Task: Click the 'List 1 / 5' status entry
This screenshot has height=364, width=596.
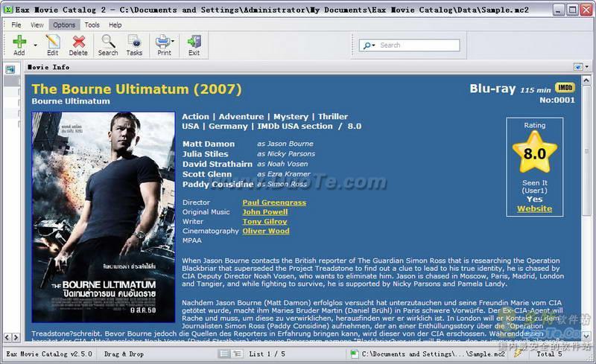Action: pyautogui.click(x=267, y=354)
